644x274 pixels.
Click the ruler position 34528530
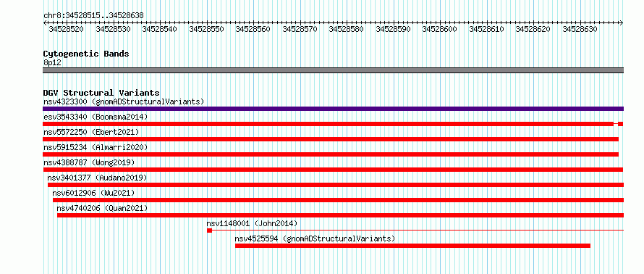pyautogui.click(x=113, y=29)
